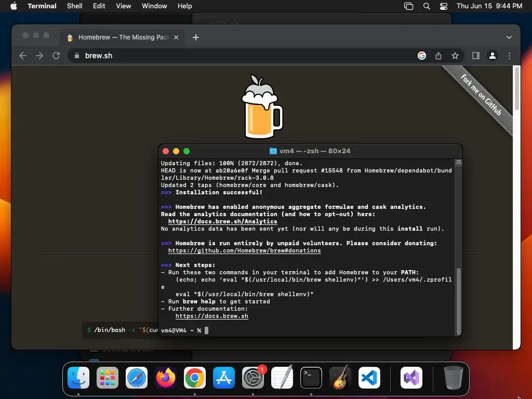
Task: Open the Terminal app menu
Action: [x=42, y=6]
